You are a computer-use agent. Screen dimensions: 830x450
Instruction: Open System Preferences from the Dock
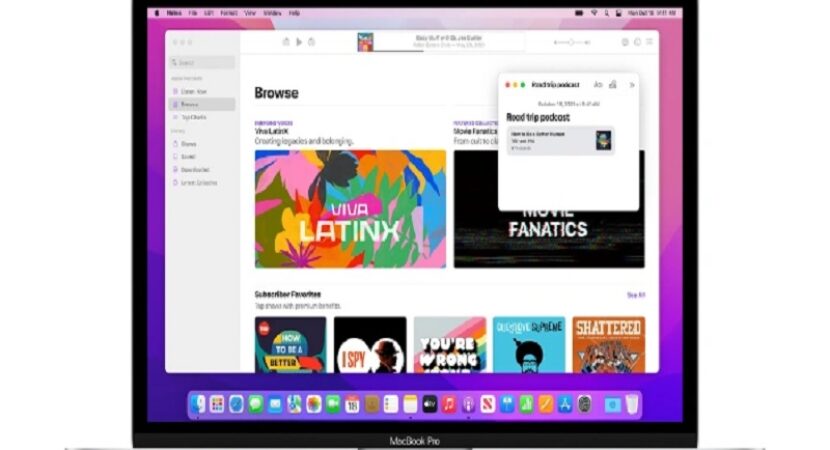click(584, 404)
